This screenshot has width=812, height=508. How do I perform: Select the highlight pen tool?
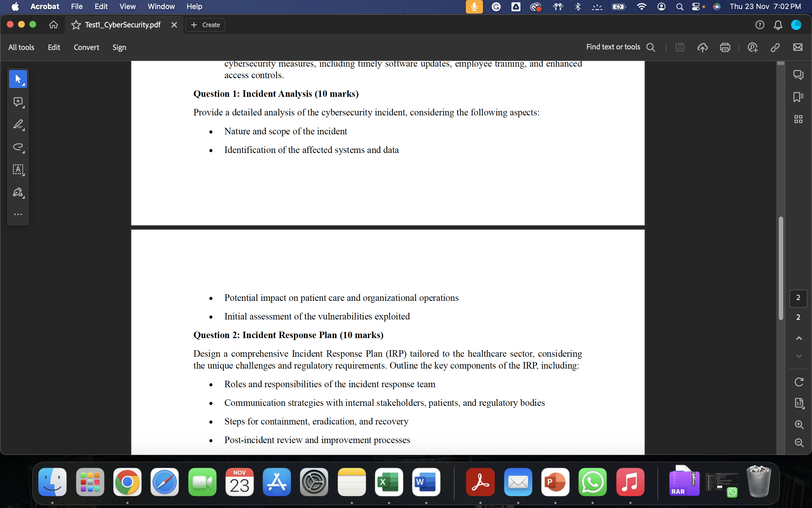click(18, 124)
